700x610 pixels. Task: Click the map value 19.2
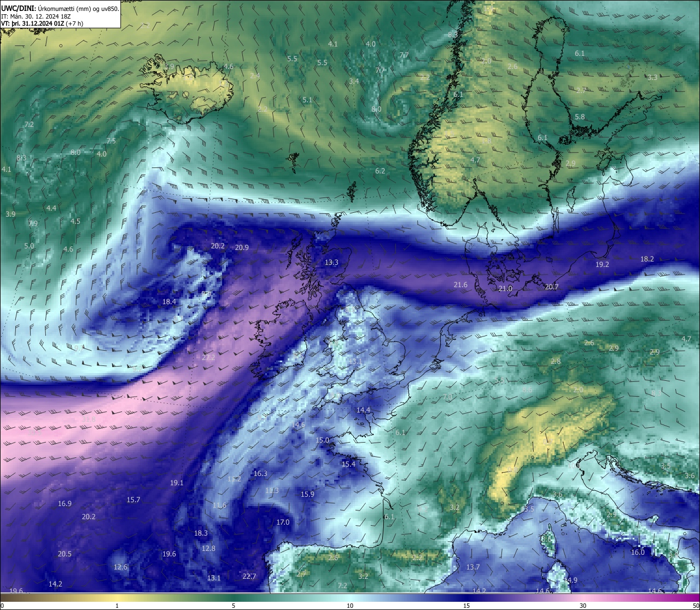[602, 264]
